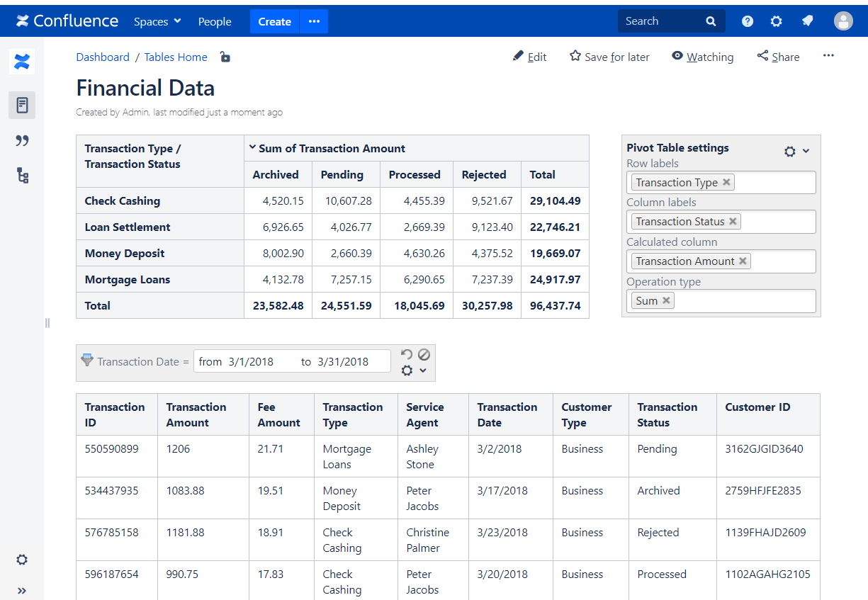Image resolution: width=868 pixels, height=600 pixels.
Task: Clear filter with the crossed circle icon
Action: click(424, 354)
